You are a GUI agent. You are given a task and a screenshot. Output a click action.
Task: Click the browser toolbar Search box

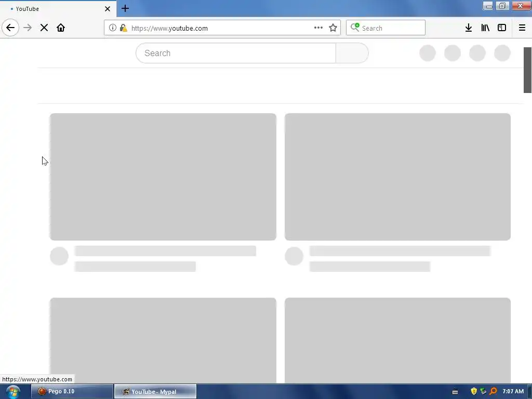(385, 28)
